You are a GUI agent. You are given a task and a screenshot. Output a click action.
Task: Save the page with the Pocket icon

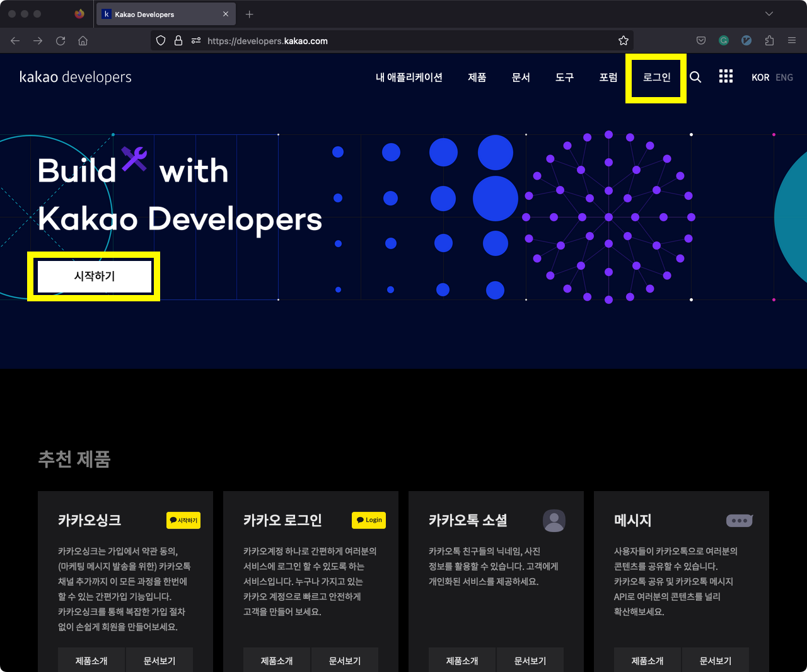click(701, 41)
